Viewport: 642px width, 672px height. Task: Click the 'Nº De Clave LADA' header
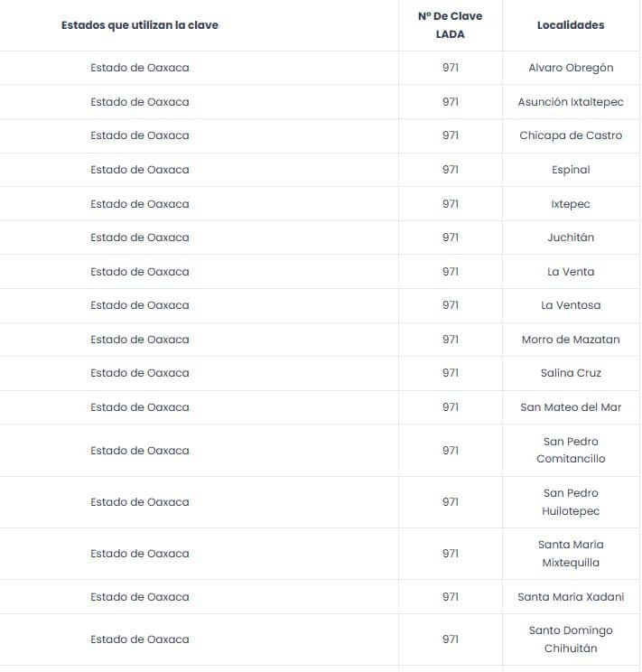pos(451,25)
